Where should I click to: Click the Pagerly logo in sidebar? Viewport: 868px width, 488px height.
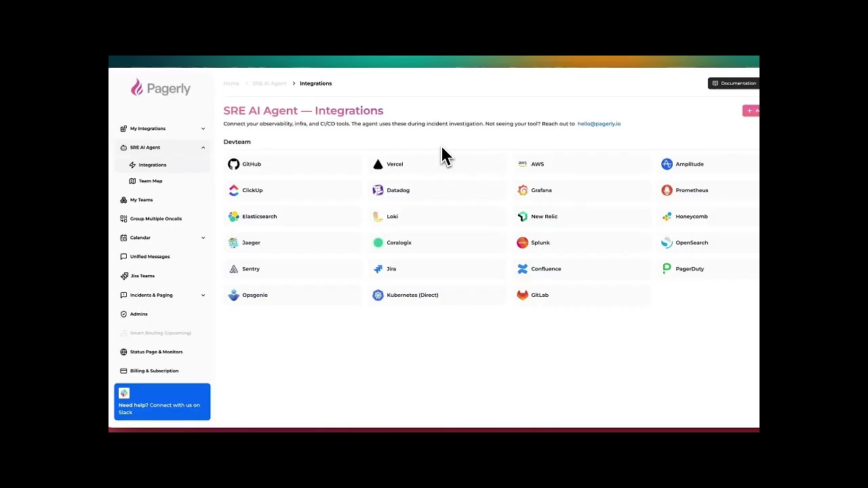(161, 88)
